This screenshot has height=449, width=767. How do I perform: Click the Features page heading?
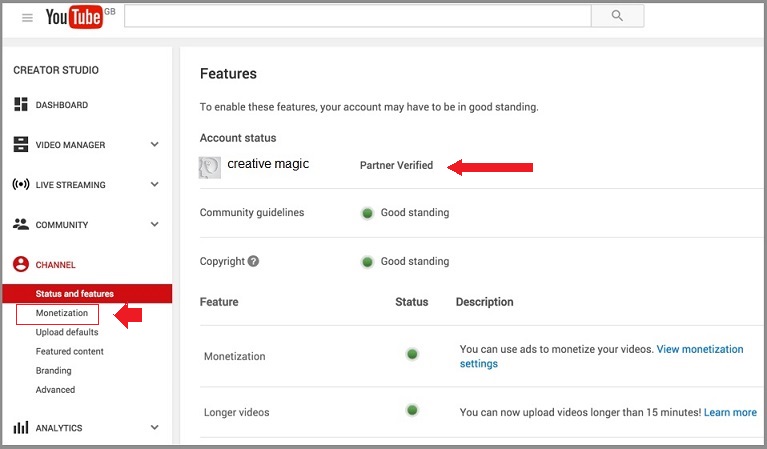tap(228, 73)
